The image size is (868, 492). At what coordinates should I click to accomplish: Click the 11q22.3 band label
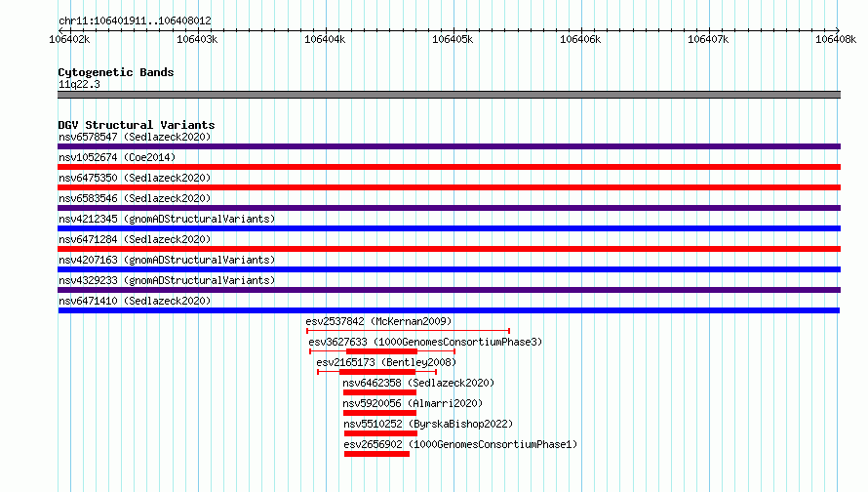tap(79, 84)
